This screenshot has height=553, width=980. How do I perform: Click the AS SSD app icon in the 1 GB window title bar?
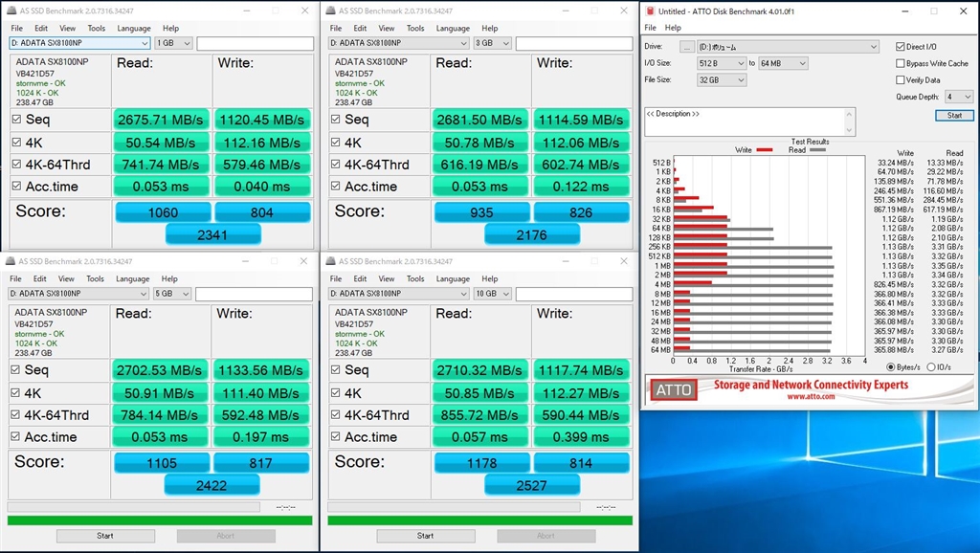click(11, 11)
